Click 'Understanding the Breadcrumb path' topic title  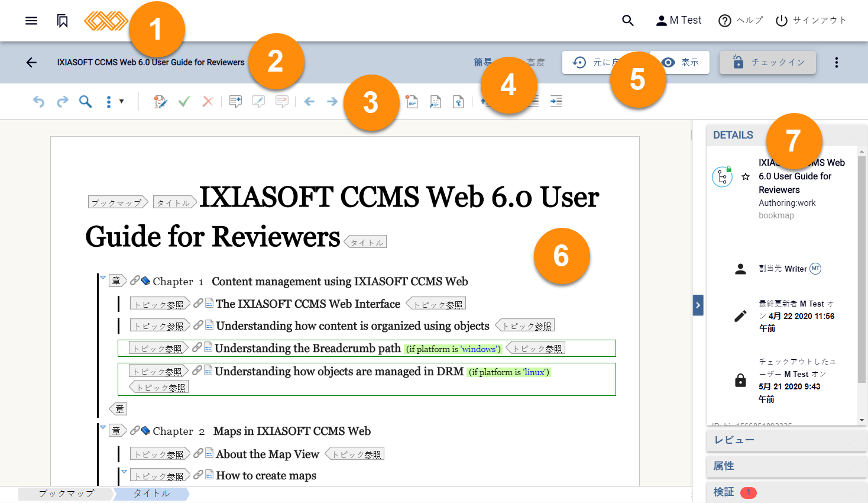307,348
